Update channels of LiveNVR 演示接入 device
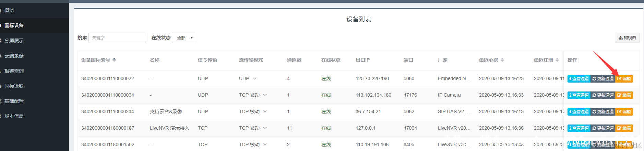 pos(603,128)
